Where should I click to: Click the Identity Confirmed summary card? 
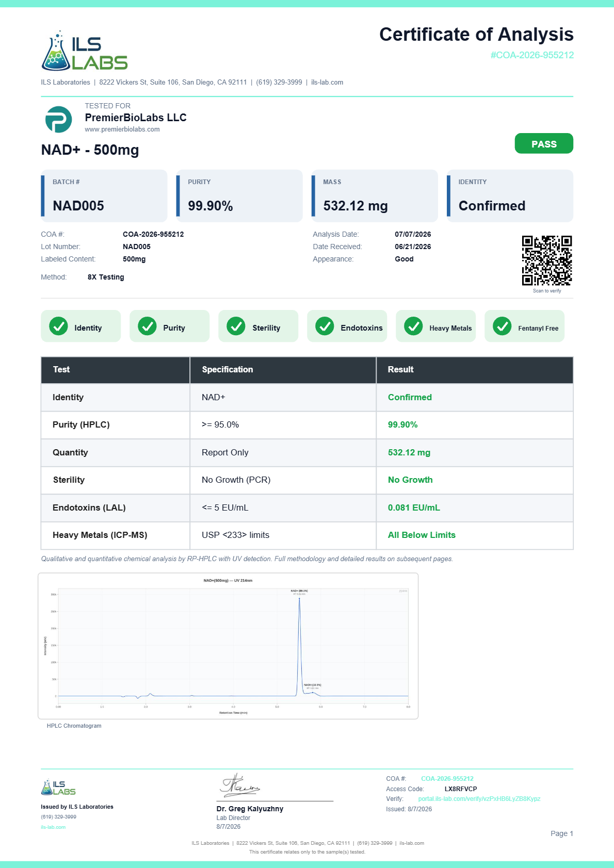pos(510,196)
